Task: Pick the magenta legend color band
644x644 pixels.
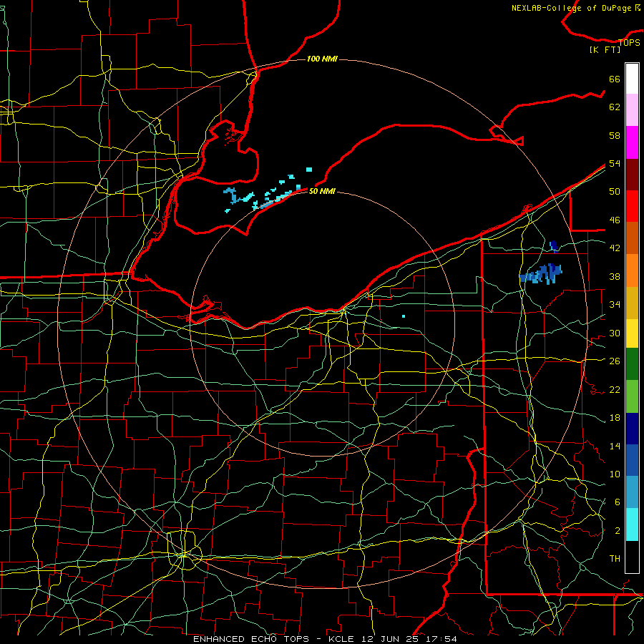Action: click(632, 142)
